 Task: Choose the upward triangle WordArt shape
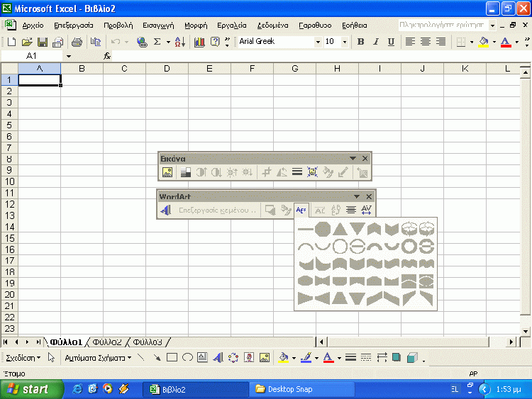pyautogui.click(x=340, y=229)
